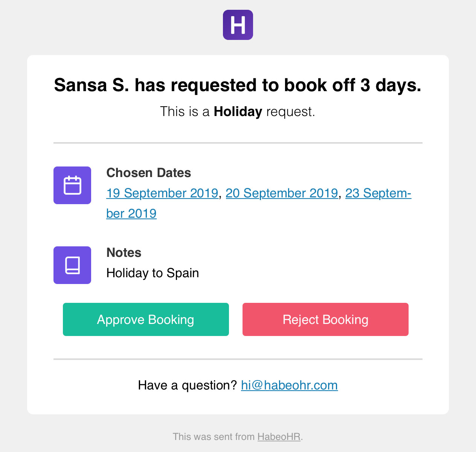Click the 'Chosen Dates' section label
This screenshot has height=452, width=476.
click(148, 173)
